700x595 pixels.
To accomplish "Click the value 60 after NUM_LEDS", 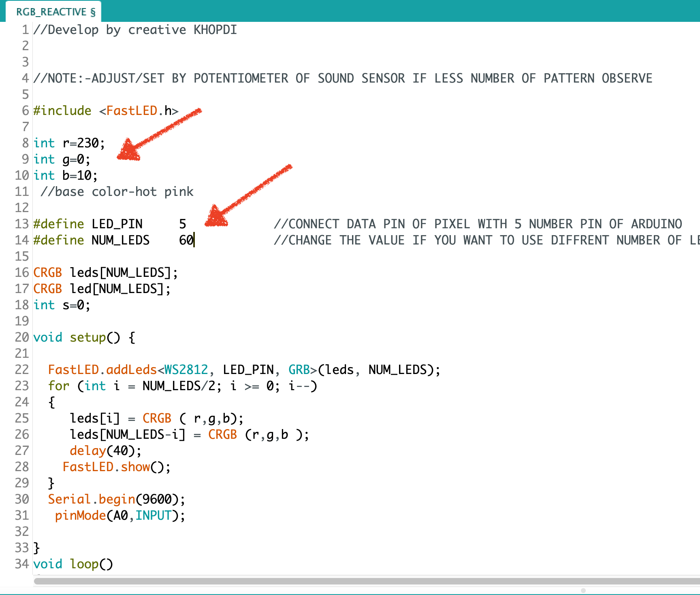I will click(x=186, y=240).
